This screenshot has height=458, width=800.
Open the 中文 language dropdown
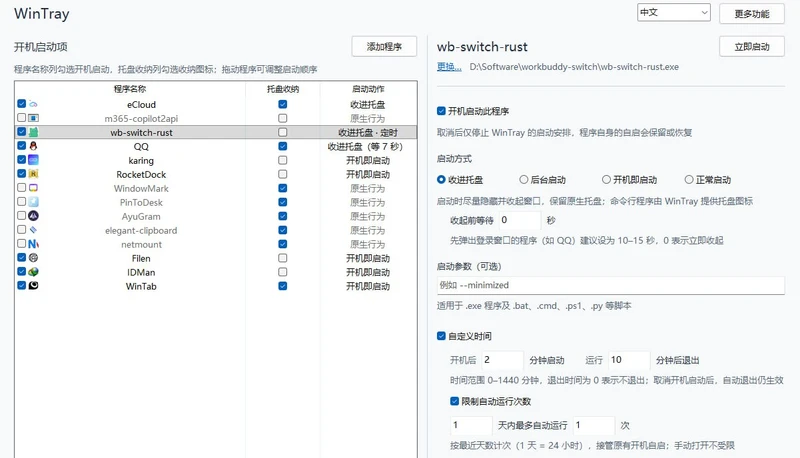(673, 12)
